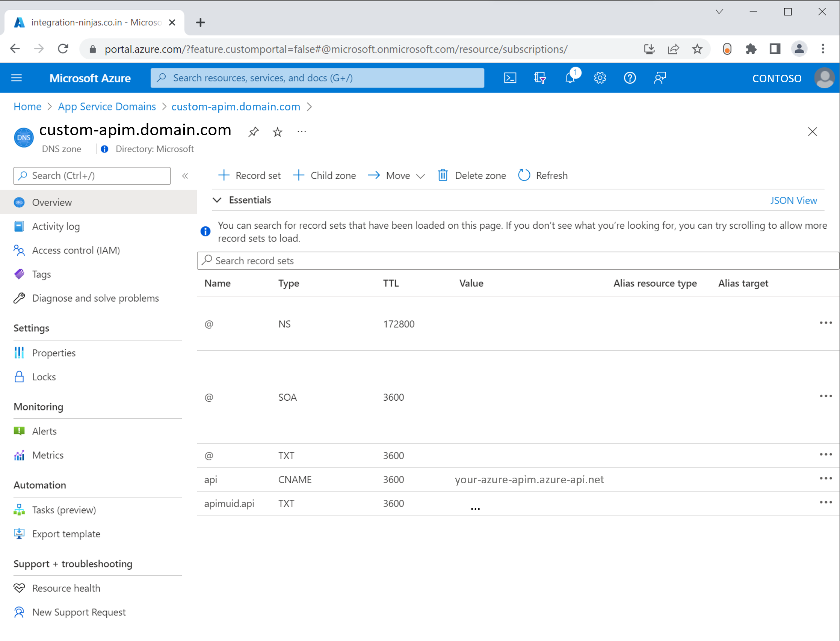Toggle the collapse sidebar arrow
840x641 pixels.
pos(185,176)
